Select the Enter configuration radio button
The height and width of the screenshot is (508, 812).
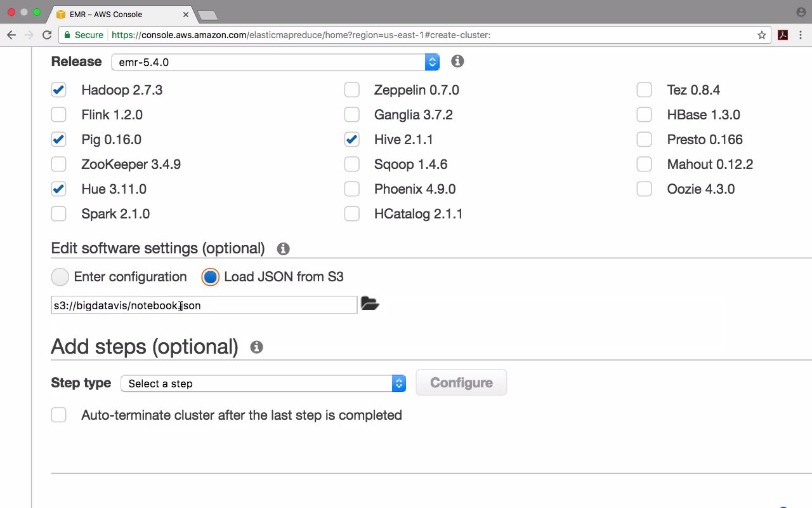60,277
